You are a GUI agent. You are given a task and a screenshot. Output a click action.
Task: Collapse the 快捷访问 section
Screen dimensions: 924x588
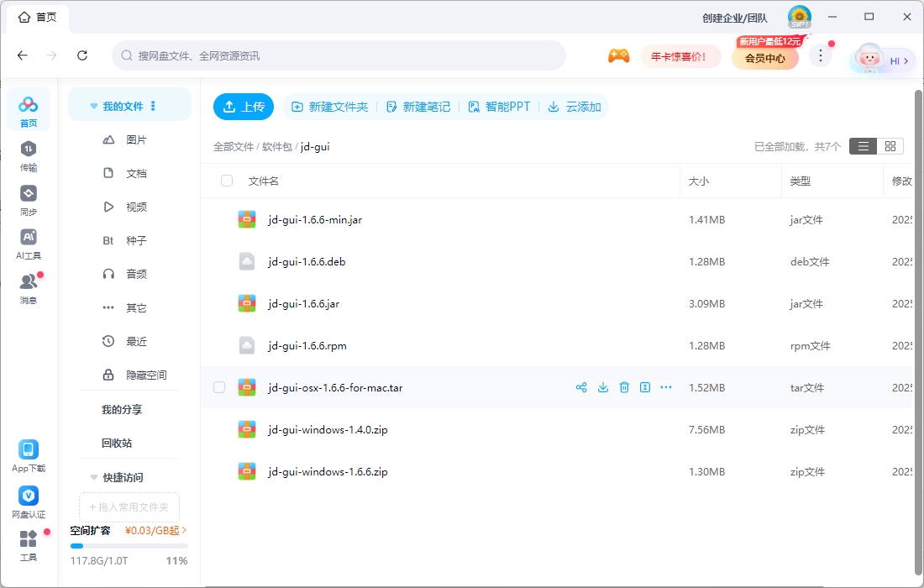coord(94,477)
